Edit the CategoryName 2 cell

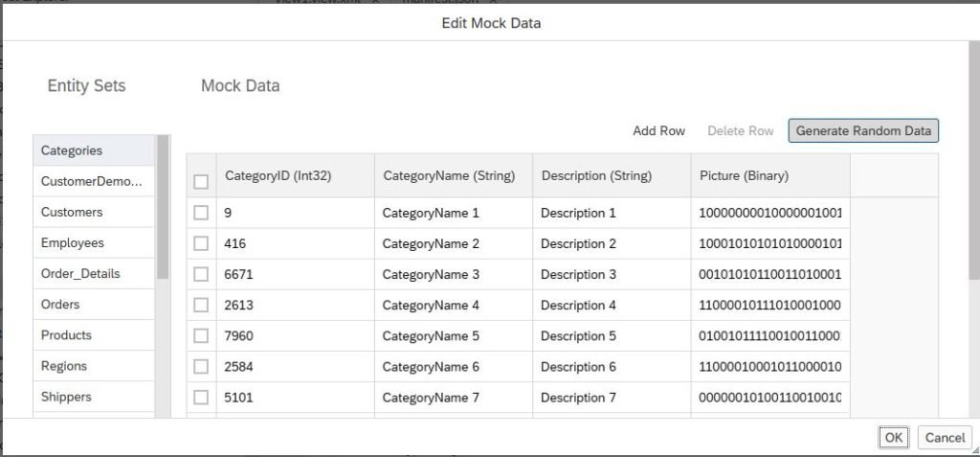[454, 243]
